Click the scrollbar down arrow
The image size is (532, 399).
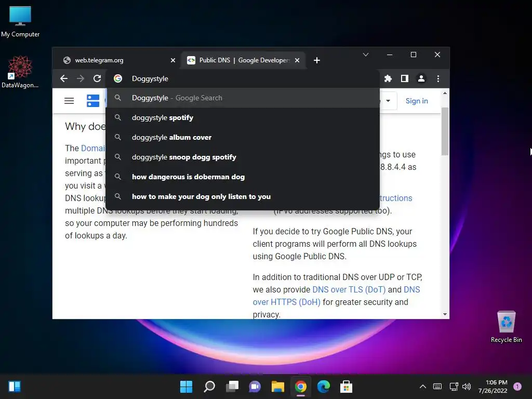coord(445,314)
